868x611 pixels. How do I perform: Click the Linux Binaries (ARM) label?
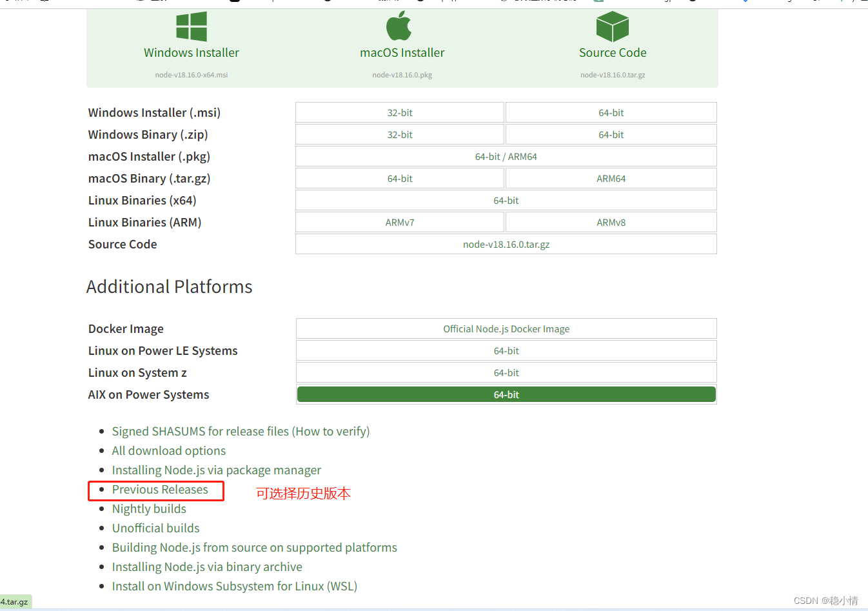click(145, 222)
